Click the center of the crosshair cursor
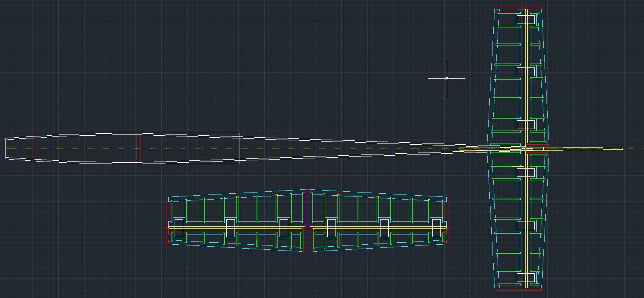This screenshot has width=644, height=298. 447,78
